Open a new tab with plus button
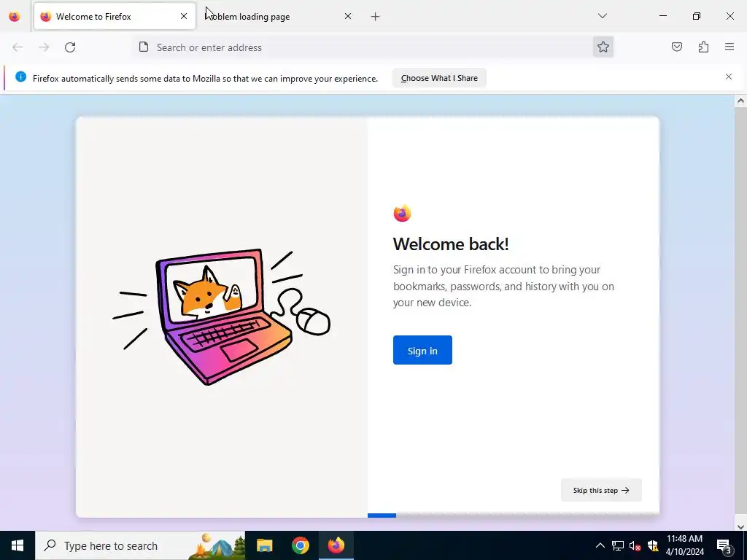747x560 pixels. click(376, 17)
